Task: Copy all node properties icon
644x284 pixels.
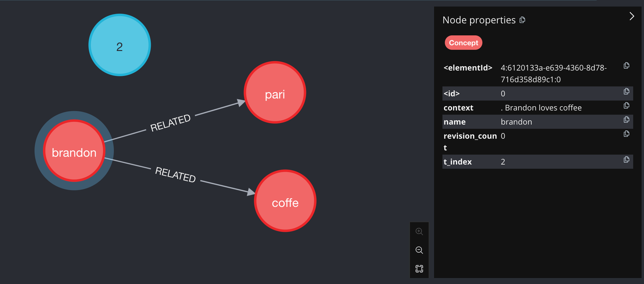Action: click(x=522, y=20)
